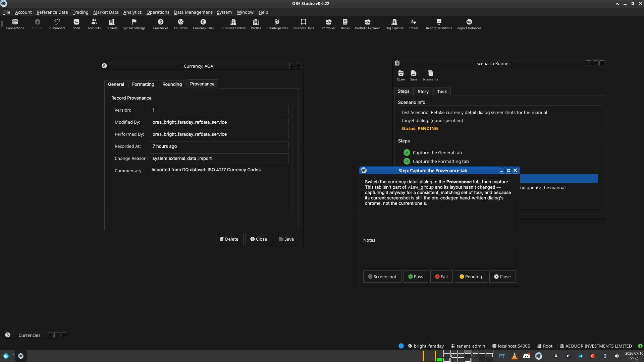Image resolution: width=644 pixels, height=362 pixels.
Task: Click the Disconnect toolbar icon
Action: click(x=57, y=24)
